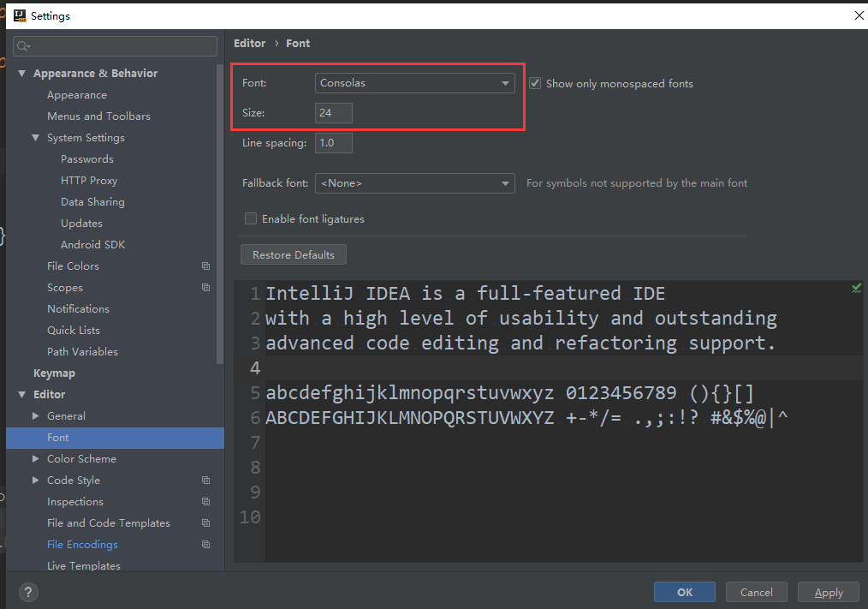Click the Editor breadcrumb

pyautogui.click(x=250, y=43)
